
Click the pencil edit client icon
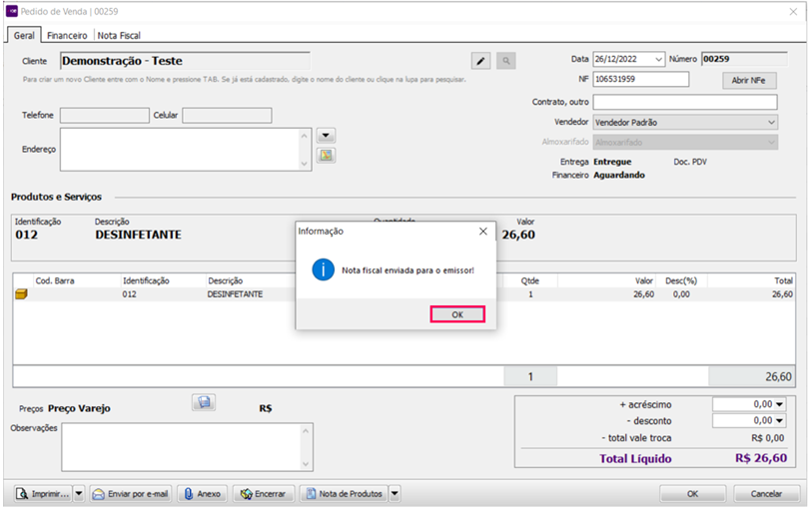click(481, 61)
